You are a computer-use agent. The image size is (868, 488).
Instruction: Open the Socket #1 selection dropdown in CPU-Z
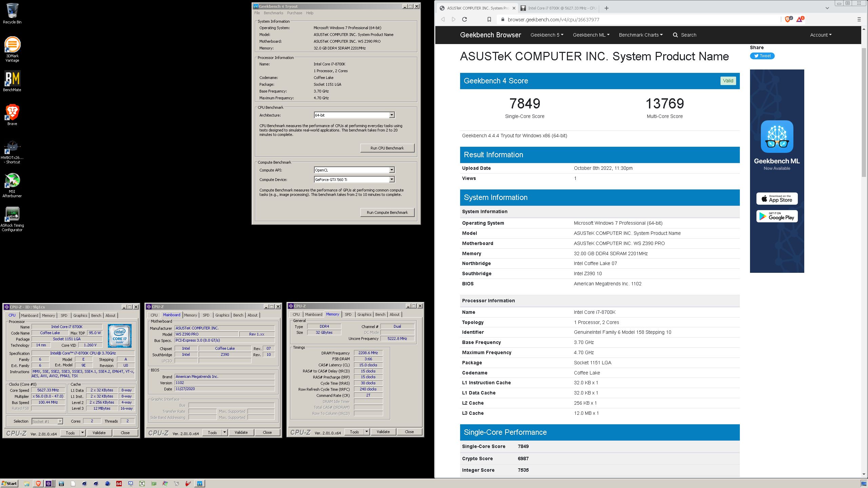click(47, 421)
